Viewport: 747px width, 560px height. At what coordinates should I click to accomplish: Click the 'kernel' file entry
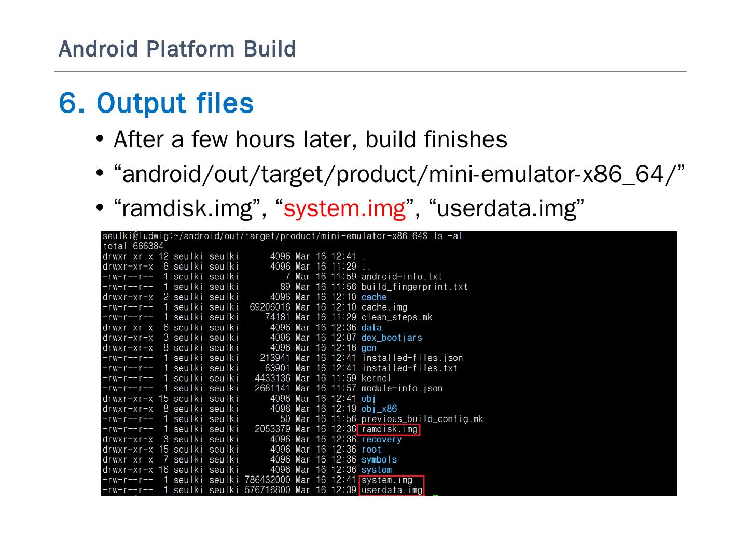coord(376,379)
